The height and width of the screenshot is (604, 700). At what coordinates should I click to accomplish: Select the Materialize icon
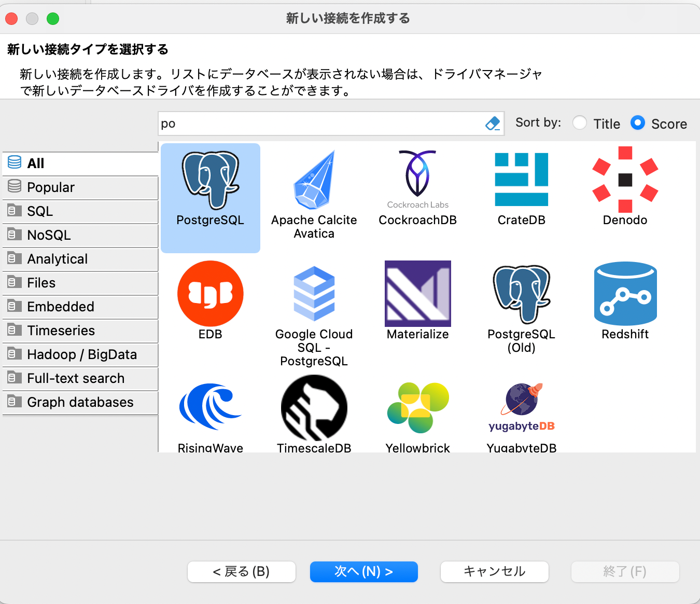point(418,294)
